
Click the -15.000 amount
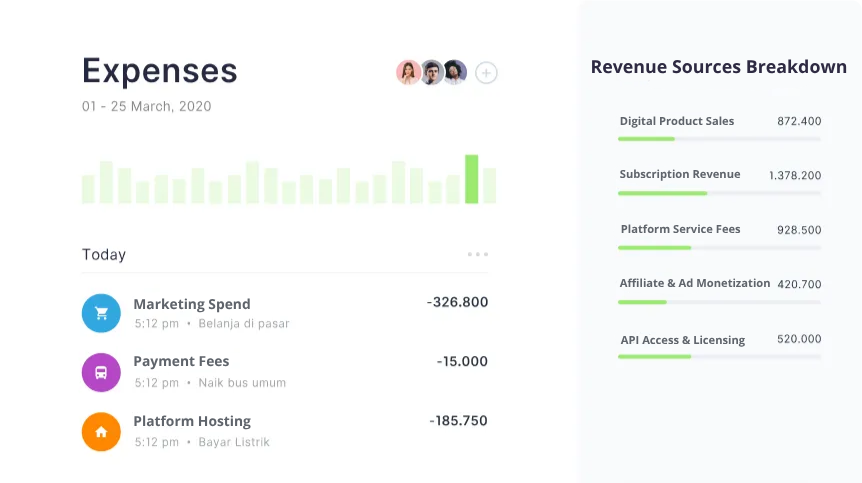(x=462, y=362)
